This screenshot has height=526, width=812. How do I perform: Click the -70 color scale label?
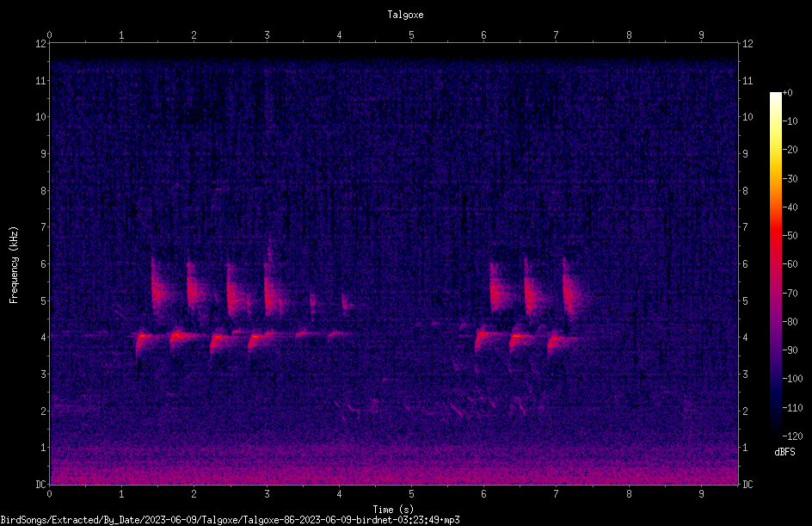[790, 294]
